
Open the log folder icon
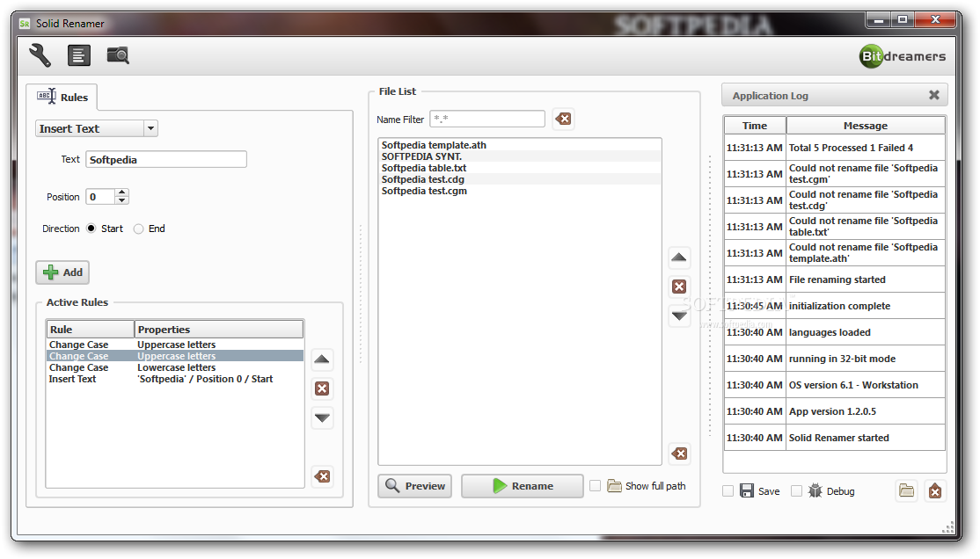pos(906,491)
